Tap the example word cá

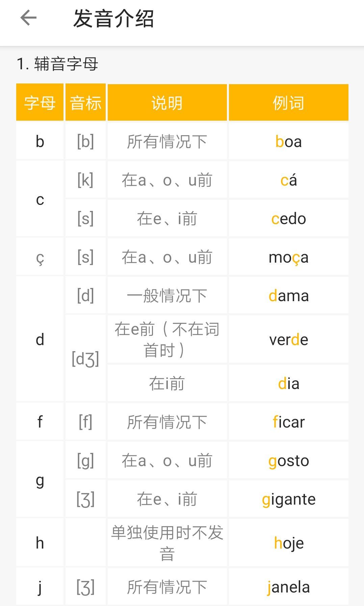289,180
